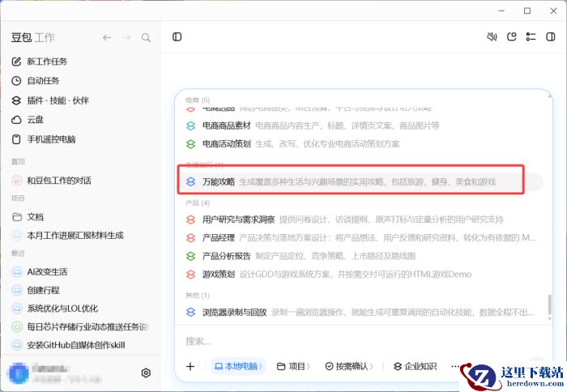Click the plus add button
Viewport: 567px width, 392px height.
(190, 366)
